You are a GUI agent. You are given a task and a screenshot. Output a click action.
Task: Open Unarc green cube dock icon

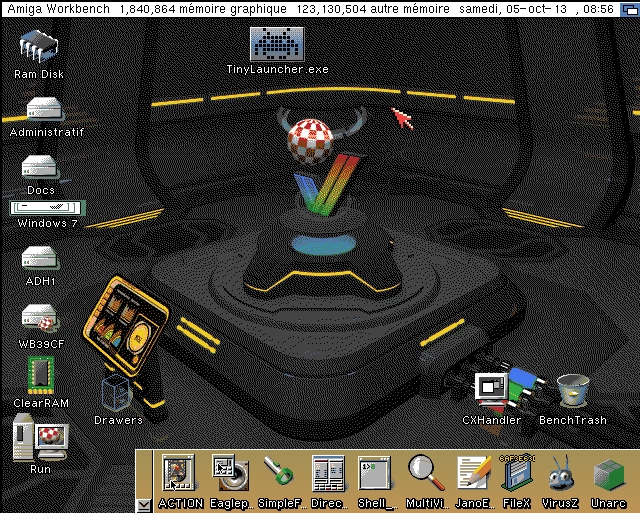pos(609,475)
